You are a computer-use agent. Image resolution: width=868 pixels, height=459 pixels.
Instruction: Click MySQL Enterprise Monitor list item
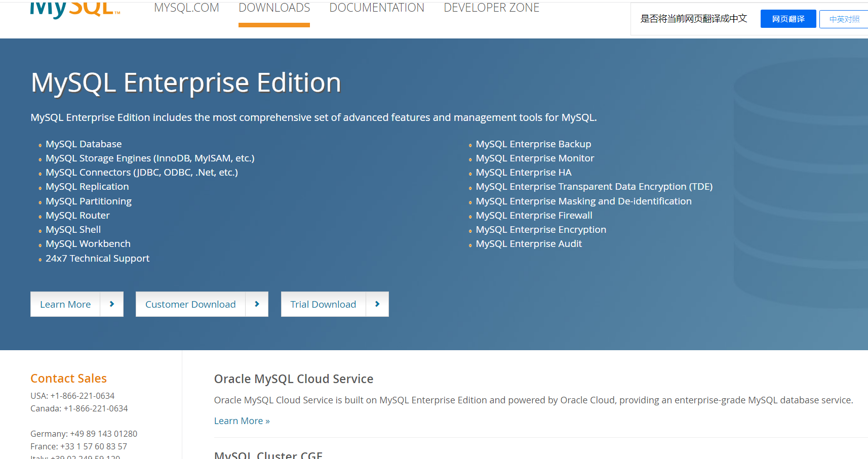point(535,158)
